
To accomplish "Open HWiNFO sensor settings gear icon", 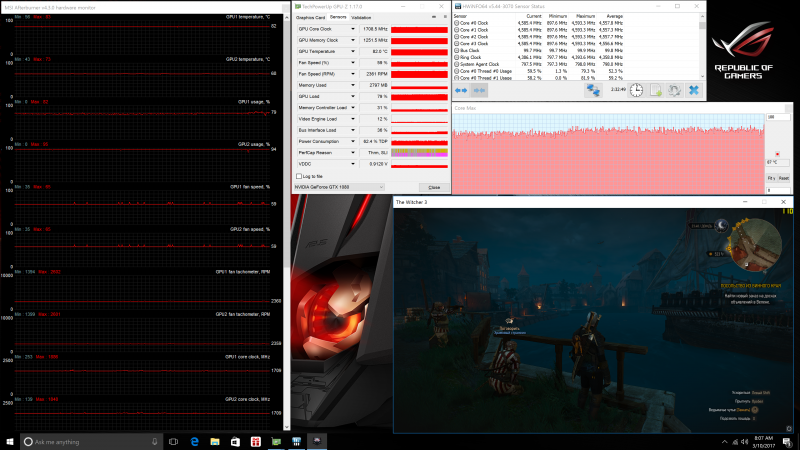I will (x=674, y=90).
